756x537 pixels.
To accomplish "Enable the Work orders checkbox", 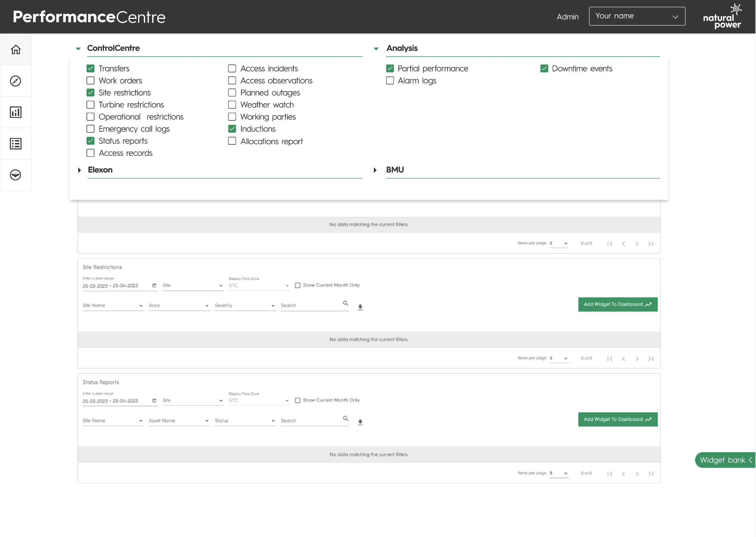I will pyautogui.click(x=90, y=81).
